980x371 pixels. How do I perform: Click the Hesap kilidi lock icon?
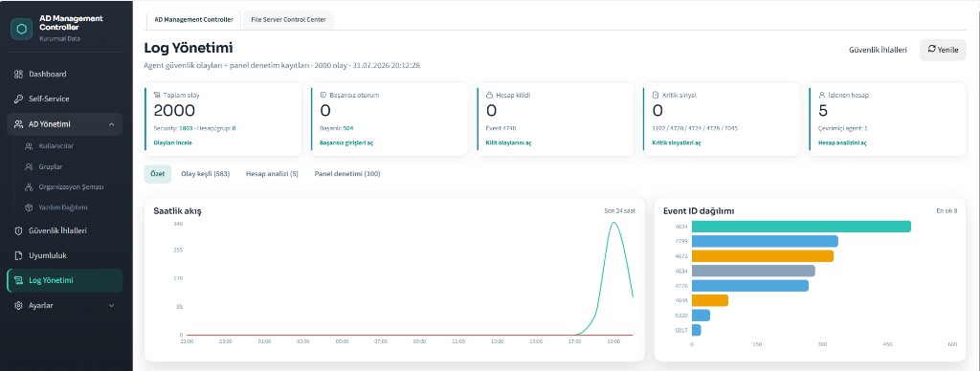489,96
